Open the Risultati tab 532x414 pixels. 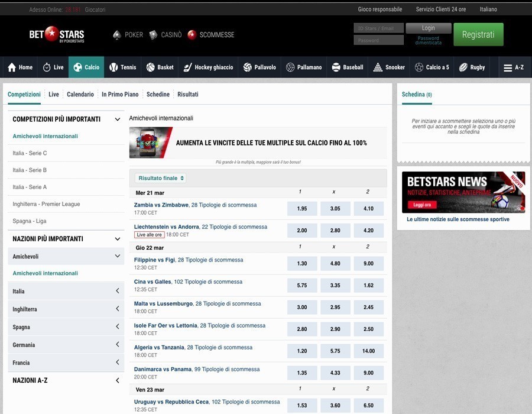coord(187,95)
